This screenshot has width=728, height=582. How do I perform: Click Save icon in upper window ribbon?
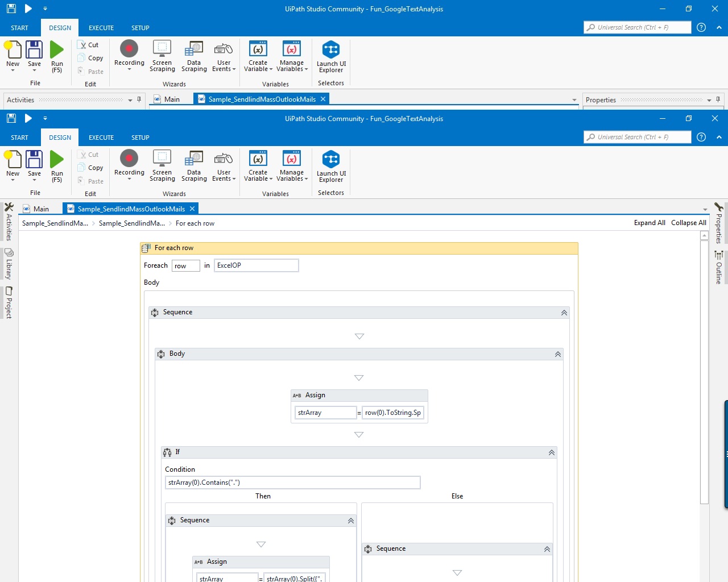tap(34, 56)
